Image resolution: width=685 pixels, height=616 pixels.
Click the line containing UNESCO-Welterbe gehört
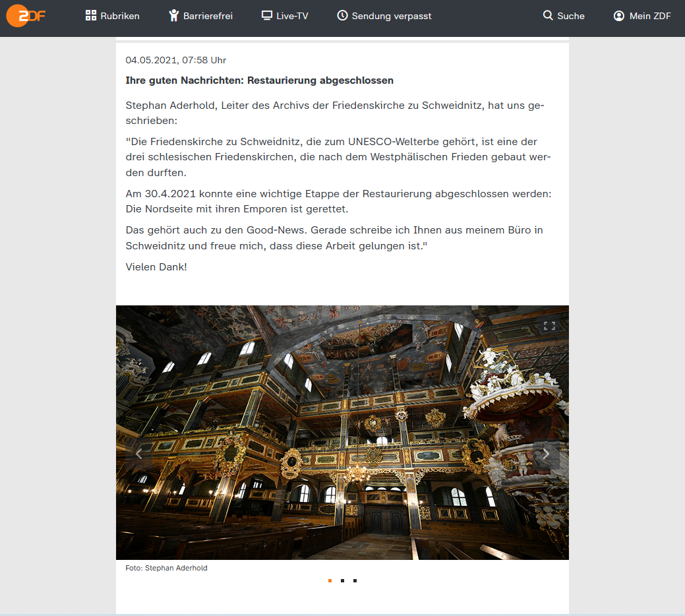point(331,142)
